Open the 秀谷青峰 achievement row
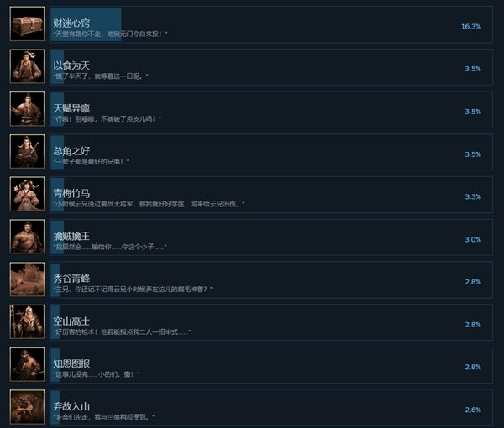Screen dimensions: 504x428 [271, 279]
